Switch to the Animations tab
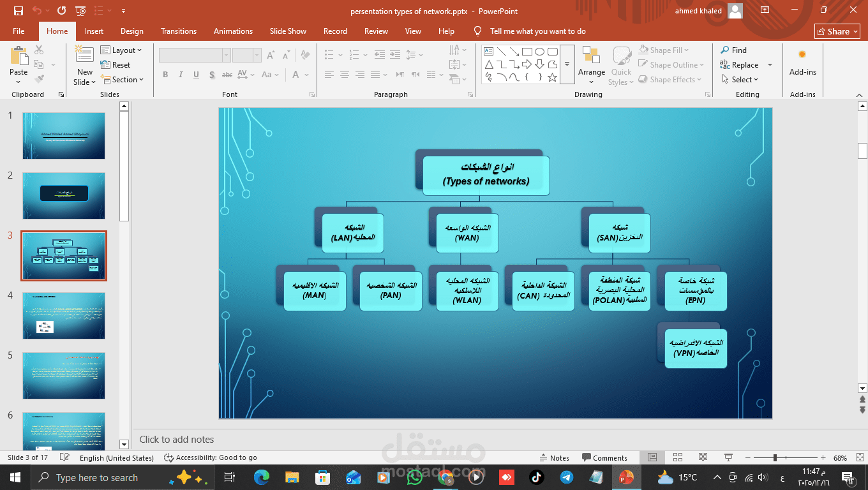This screenshot has width=868, height=490. tap(233, 31)
